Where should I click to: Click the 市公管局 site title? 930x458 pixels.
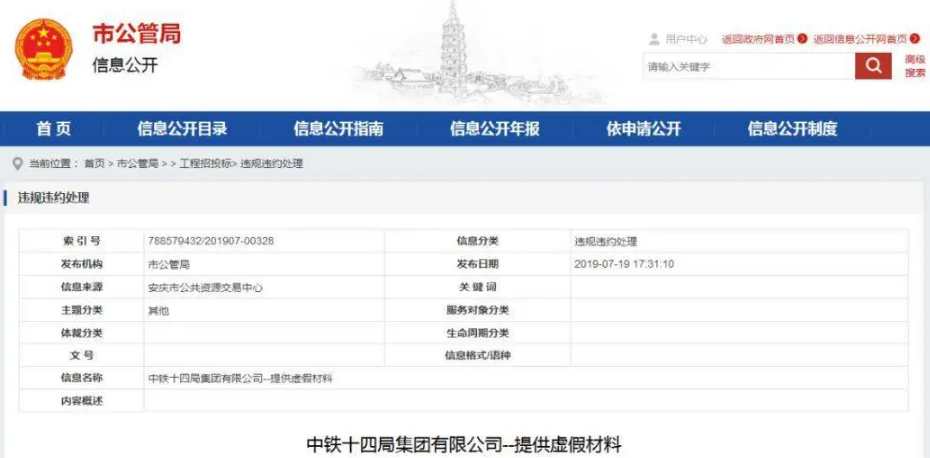click(136, 34)
